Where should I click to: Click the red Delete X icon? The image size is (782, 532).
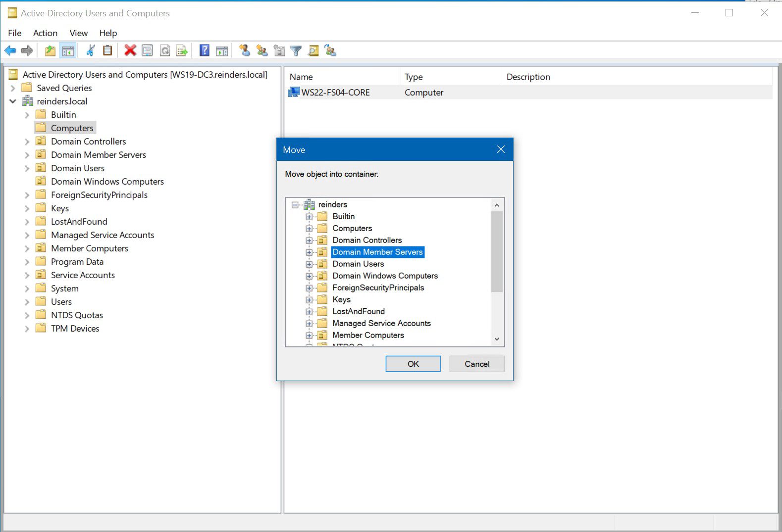130,50
